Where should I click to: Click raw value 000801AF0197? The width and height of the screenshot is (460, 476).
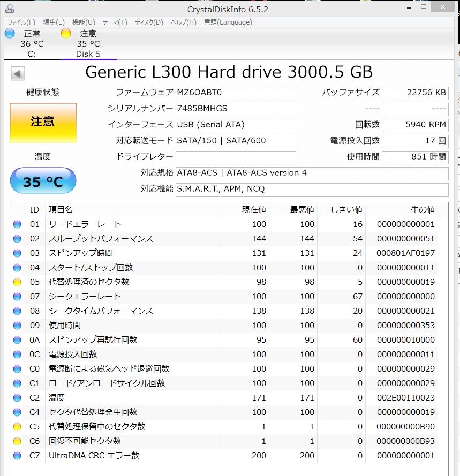tap(406, 253)
